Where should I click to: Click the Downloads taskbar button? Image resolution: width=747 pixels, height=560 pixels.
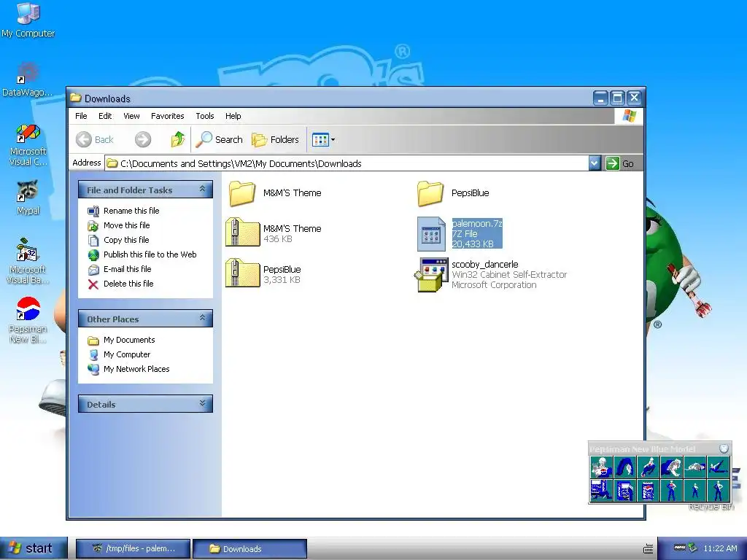(249, 548)
